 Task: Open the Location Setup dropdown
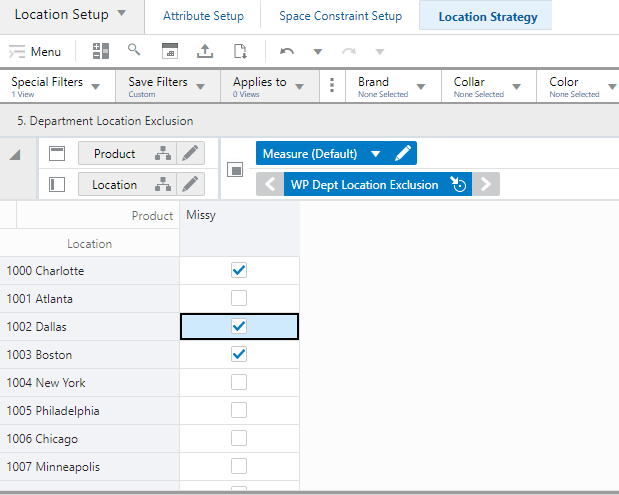tap(70, 15)
